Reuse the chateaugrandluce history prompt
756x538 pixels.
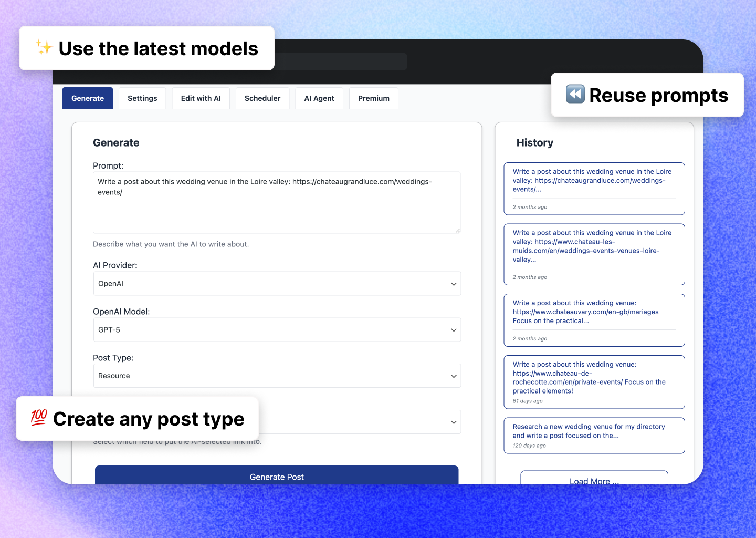(594, 188)
